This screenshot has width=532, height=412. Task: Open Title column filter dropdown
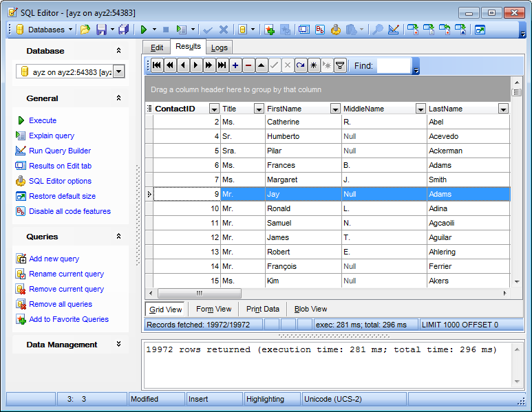click(x=259, y=109)
